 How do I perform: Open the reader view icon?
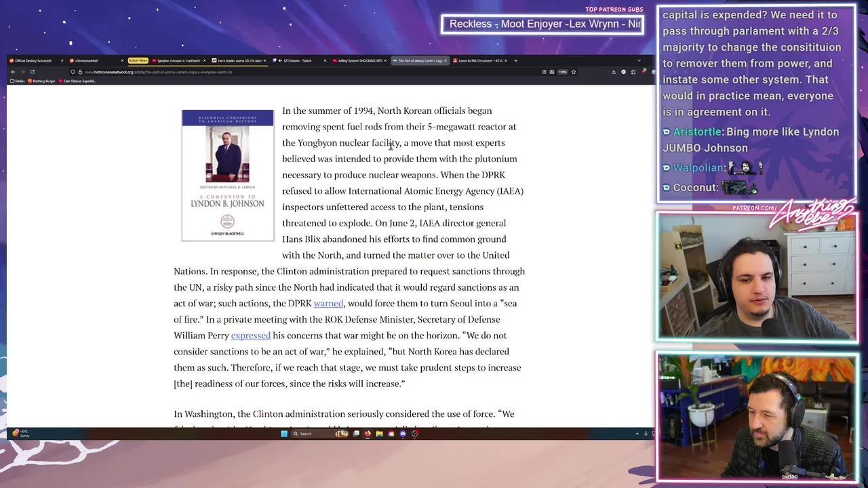click(544, 72)
